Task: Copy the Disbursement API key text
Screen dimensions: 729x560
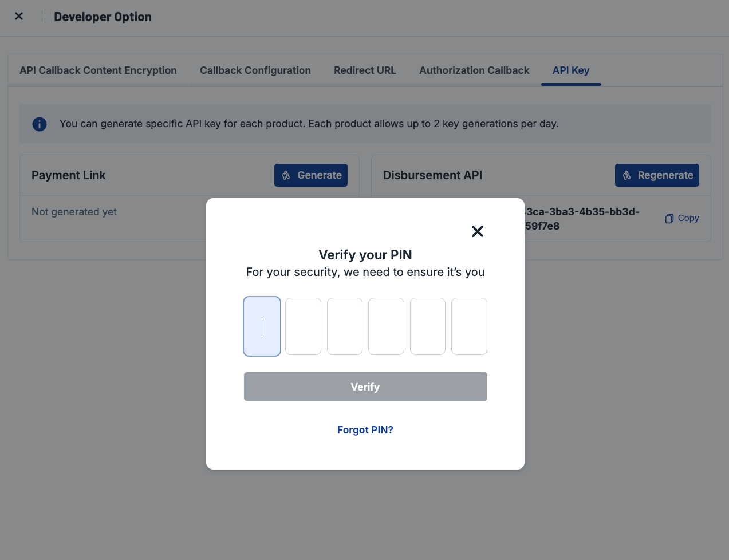Action: click(682, 218)
